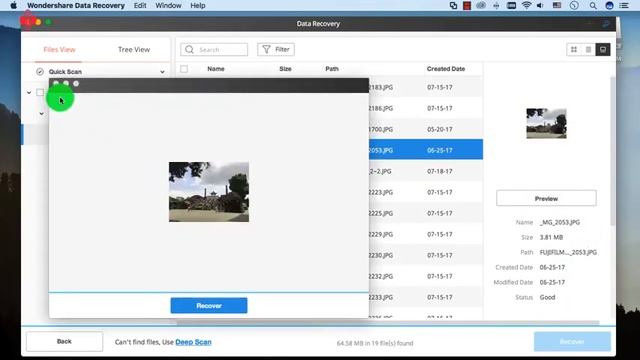Viewport: 640px width, 360px height.
Task: Open the volume control in menu bar
Action: click(x=540, y=6)
